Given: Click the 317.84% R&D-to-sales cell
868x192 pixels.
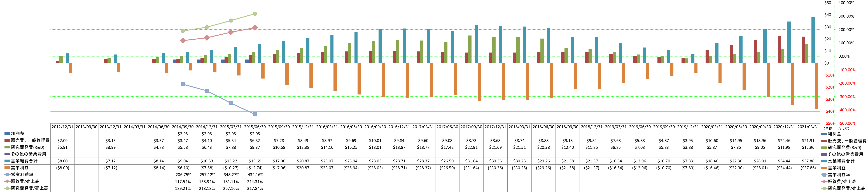Looking at the screenshot, I should pyautogui.click(x=255, y=188).
